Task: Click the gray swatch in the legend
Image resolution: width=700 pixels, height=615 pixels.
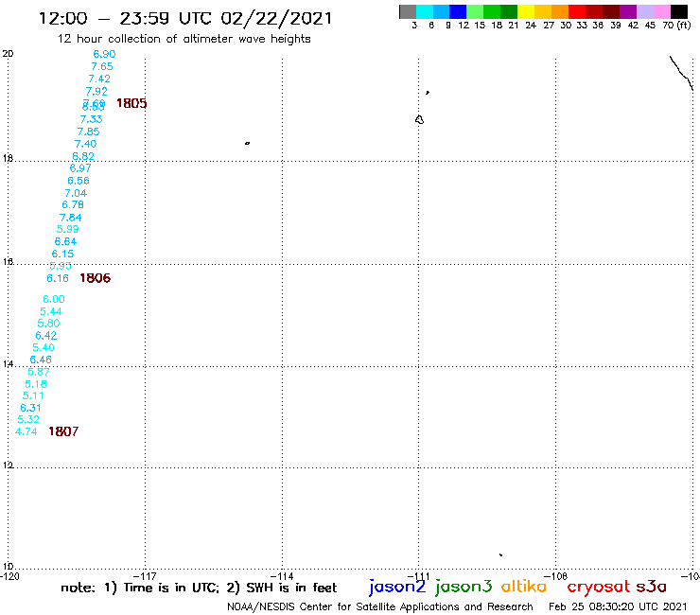Action: click(x=408, y=12)
